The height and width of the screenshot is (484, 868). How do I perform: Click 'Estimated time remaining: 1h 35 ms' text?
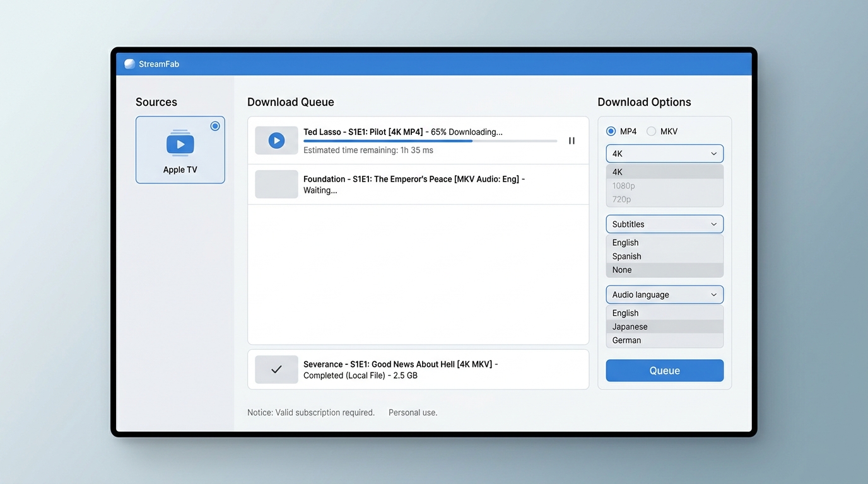pyautogui.click(x=368, y=151)
